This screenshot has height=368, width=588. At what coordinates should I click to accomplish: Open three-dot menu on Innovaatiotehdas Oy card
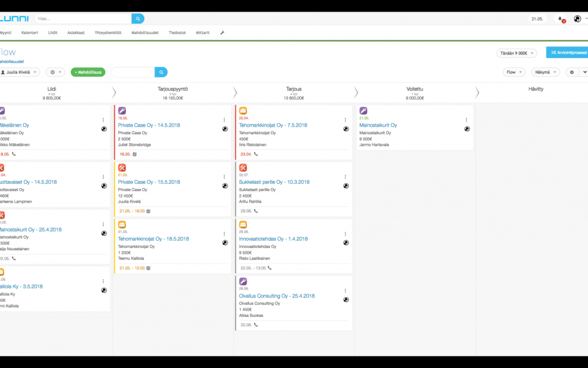pos(345,234)
